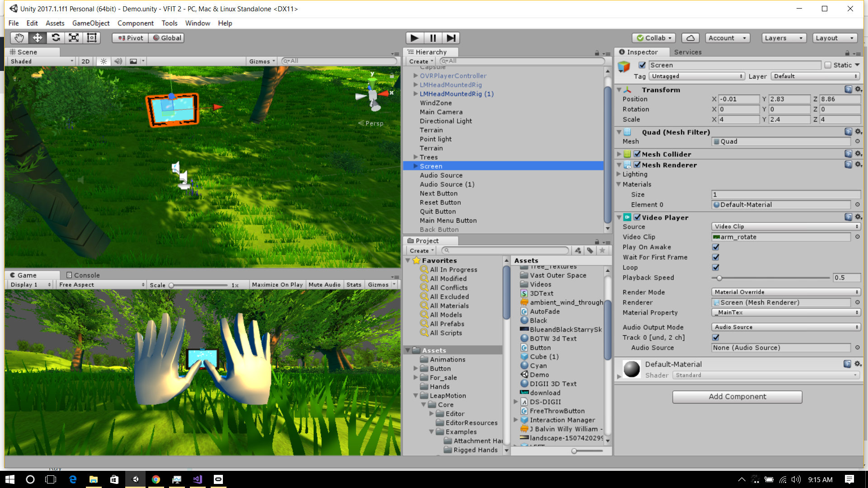Disable Play On Awake checkbox

716,247
